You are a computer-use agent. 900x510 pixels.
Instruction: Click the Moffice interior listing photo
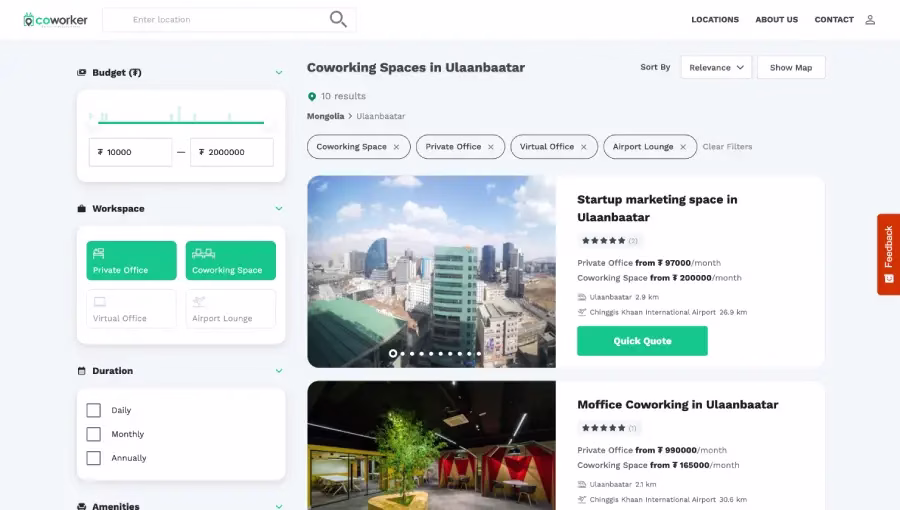pyautogui.click(x=432, y=446)
